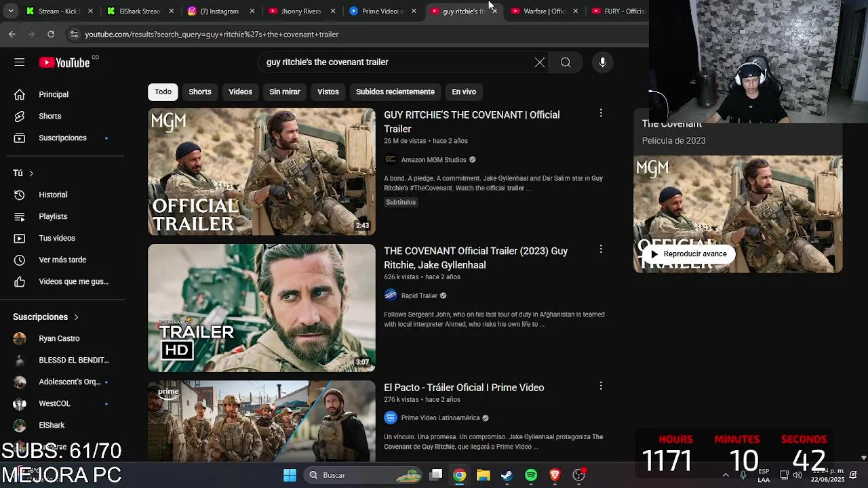
Task: Expand the Tú section chevron
Action: (31, 174)
